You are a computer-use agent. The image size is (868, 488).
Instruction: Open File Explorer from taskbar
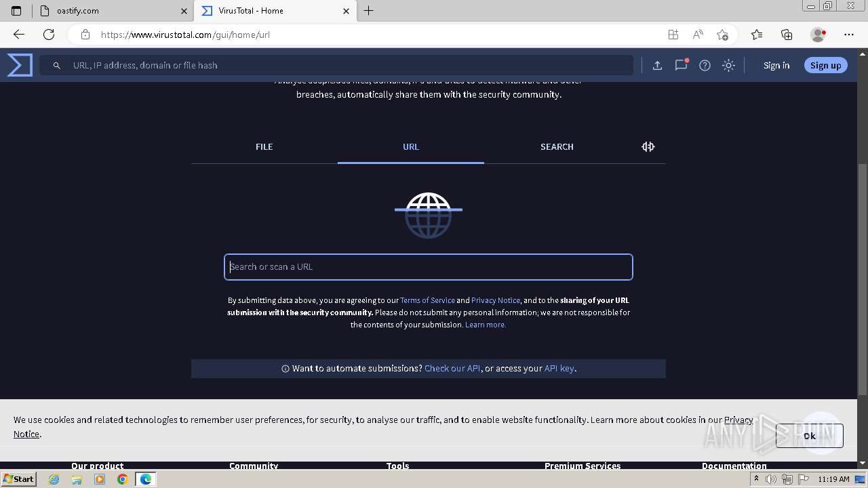click(x=77, y=479)
